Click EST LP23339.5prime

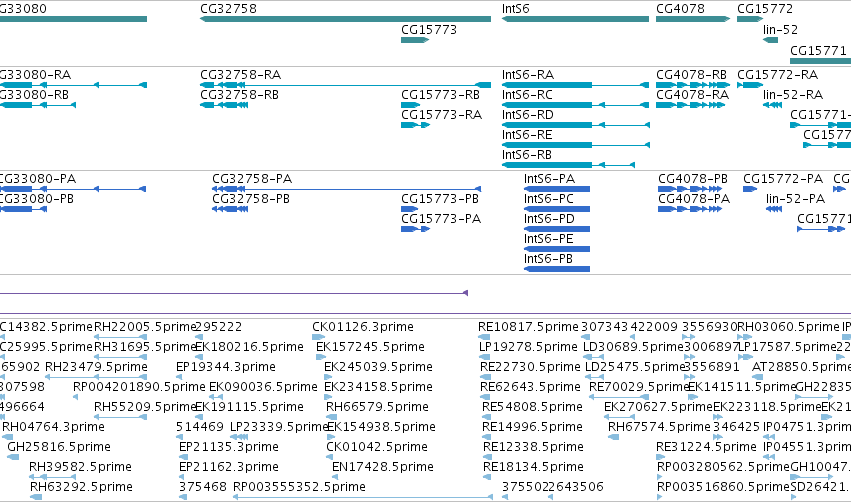(239, 437)
